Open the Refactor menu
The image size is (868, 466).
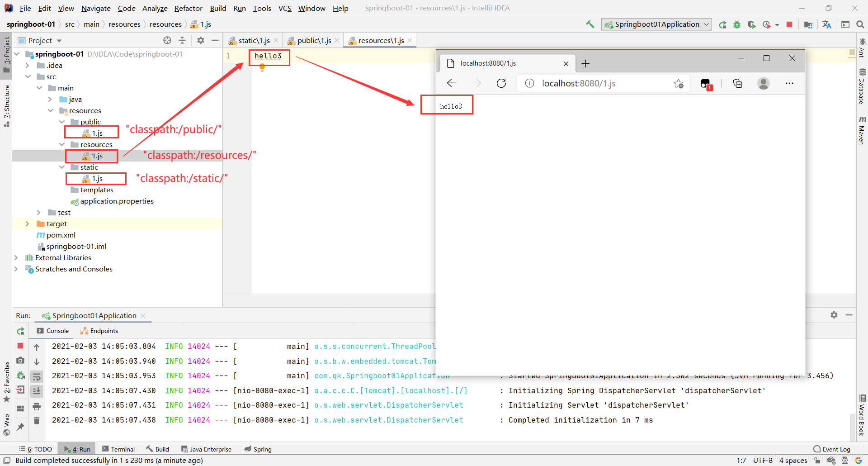188,8
